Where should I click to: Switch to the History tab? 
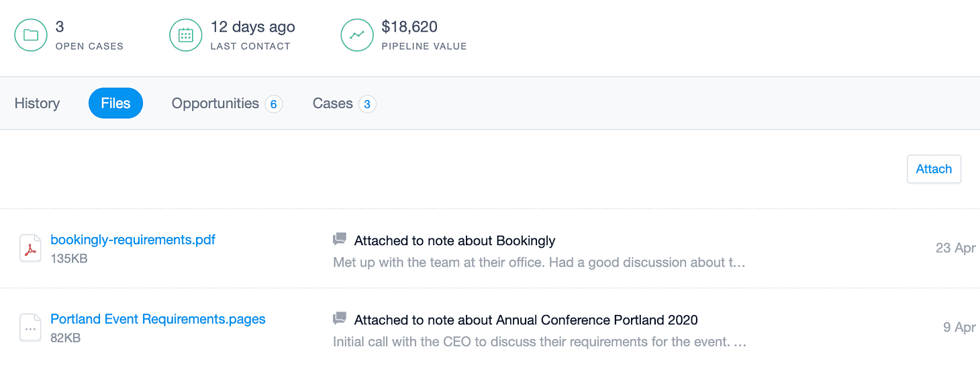(x=37, y=103)
